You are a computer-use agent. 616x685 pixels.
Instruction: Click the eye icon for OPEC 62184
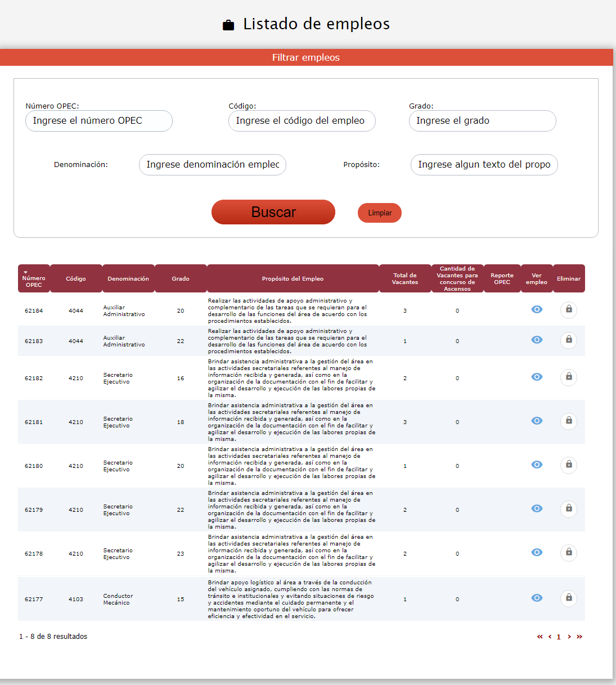[537, 309]
